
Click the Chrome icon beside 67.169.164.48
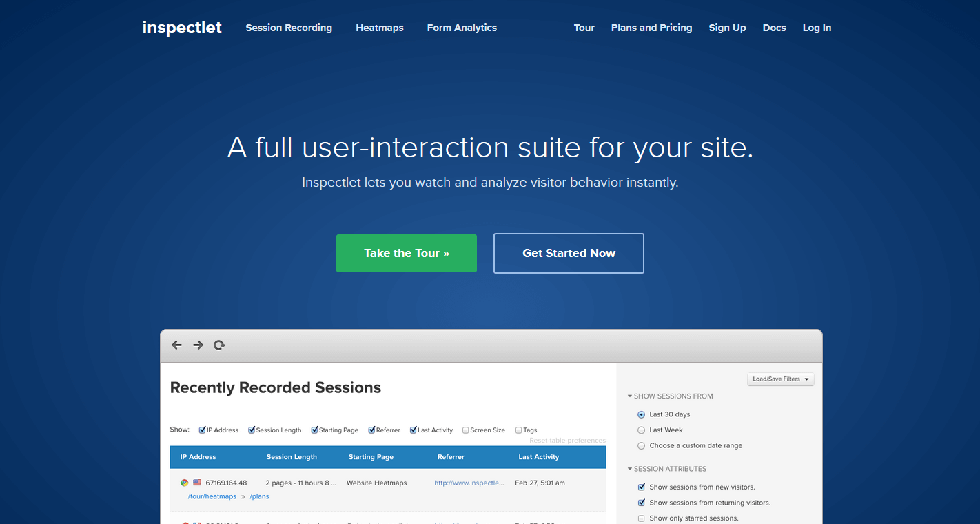point(185,483)
